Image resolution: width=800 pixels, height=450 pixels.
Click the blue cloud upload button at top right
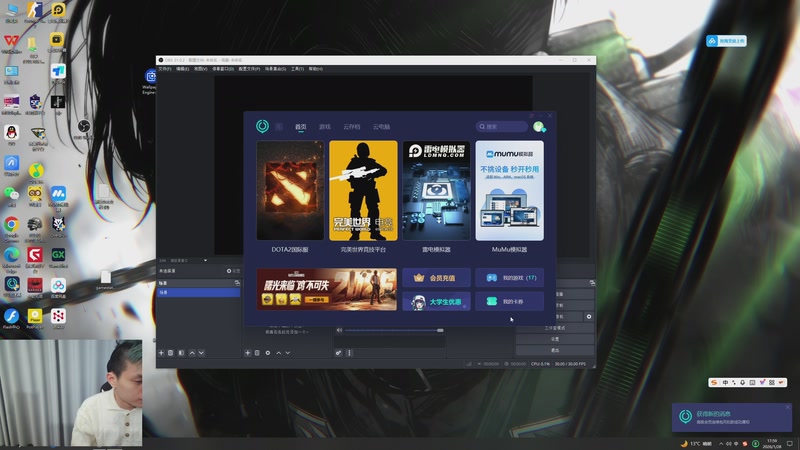[x=726, y=41]
